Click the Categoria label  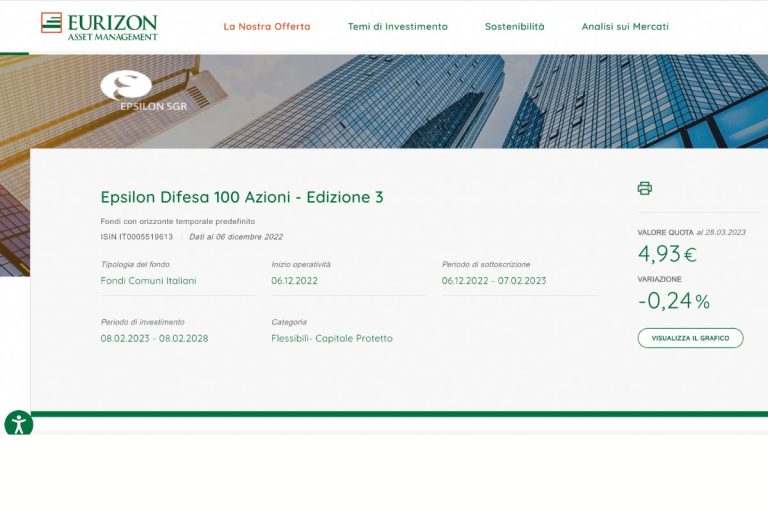pyautogui.click(x=289, y=322)
